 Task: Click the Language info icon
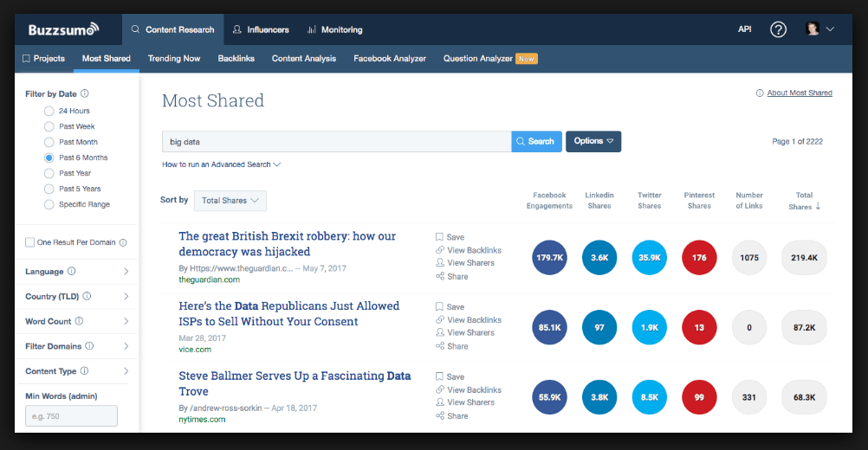(x=71, y=271)
